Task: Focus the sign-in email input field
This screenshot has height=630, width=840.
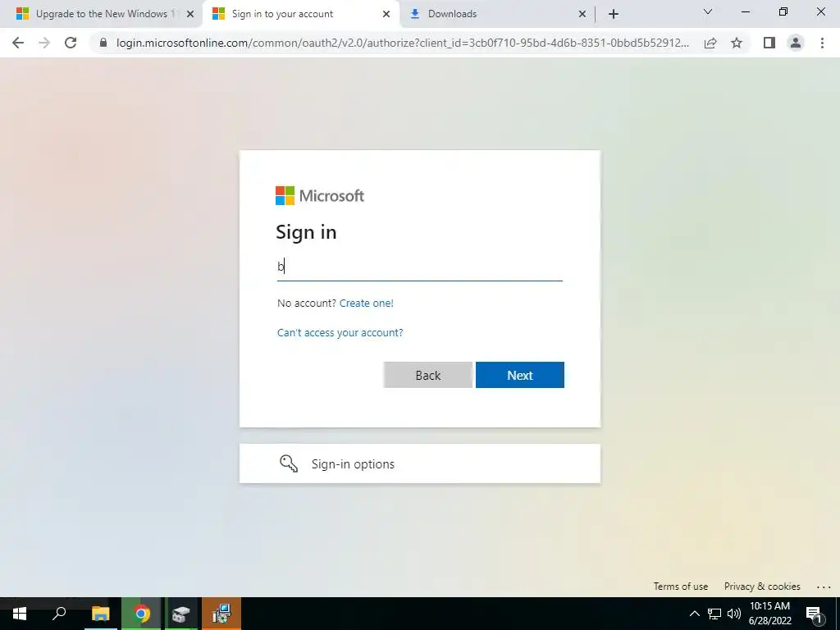Action: (419, 267)
